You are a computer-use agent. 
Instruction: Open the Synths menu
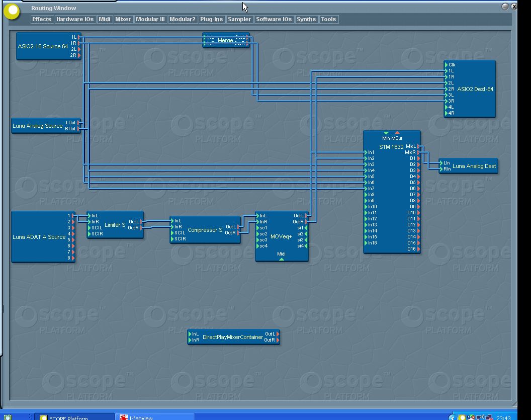pyautogui.click(x=306, y=19)
